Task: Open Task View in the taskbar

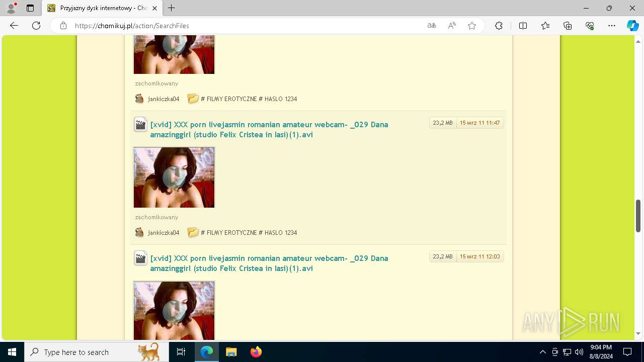Action: pyautogui.click(x=181, y=352)
